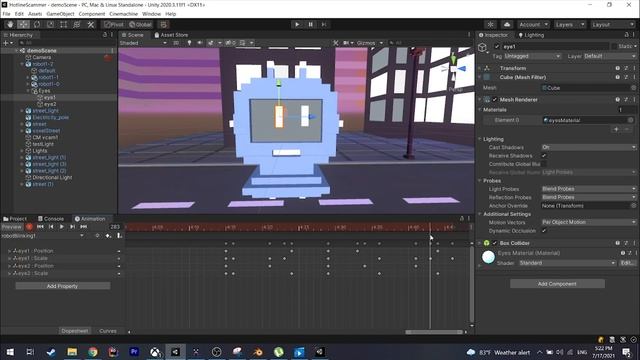This screenshot has height=360, width=640.
Task: Select the Hand tool
Action: point(10,24)
